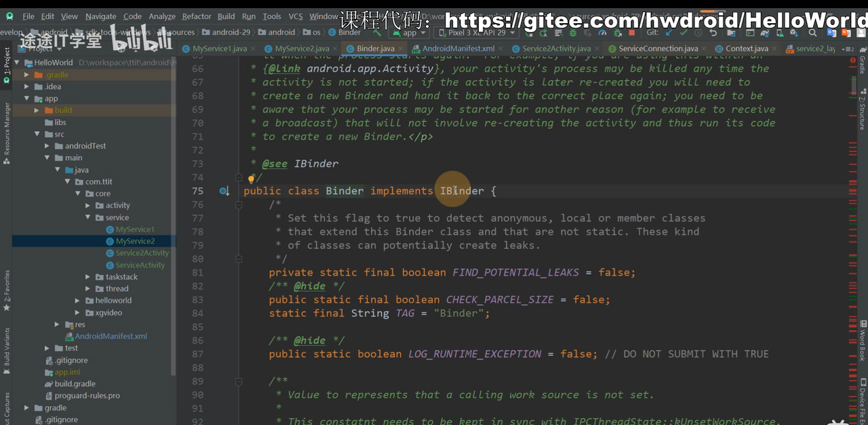Collapse code fold marker at line 76
This screenshot has width=868, height=425.
[239, 204]
